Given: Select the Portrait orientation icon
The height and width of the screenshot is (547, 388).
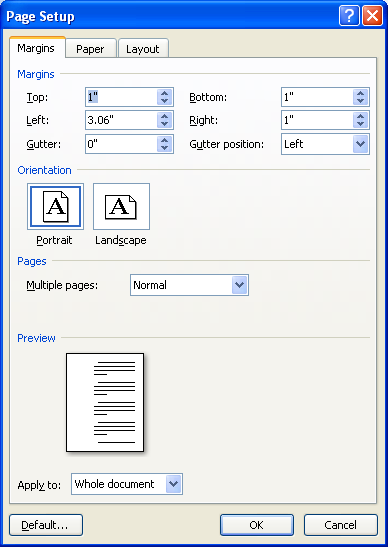Looking at the screenshot, I should point(55,206).
